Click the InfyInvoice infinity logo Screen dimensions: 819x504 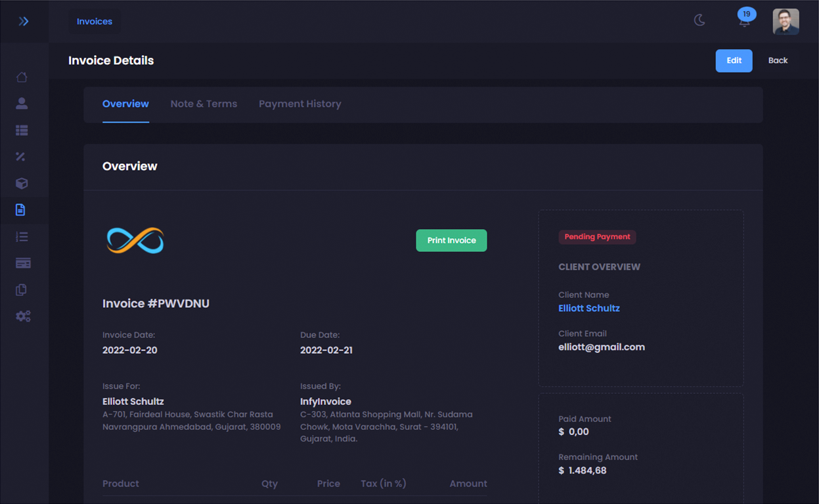pos(134,240)
